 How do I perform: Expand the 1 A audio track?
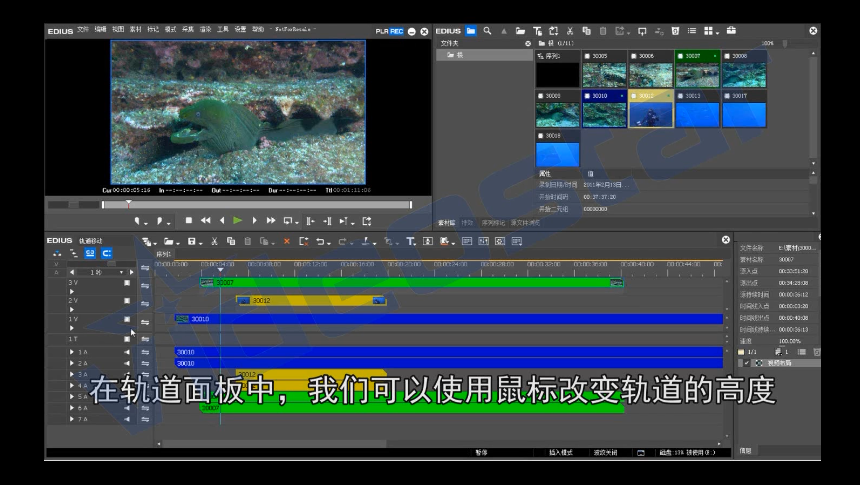point(71,352)
